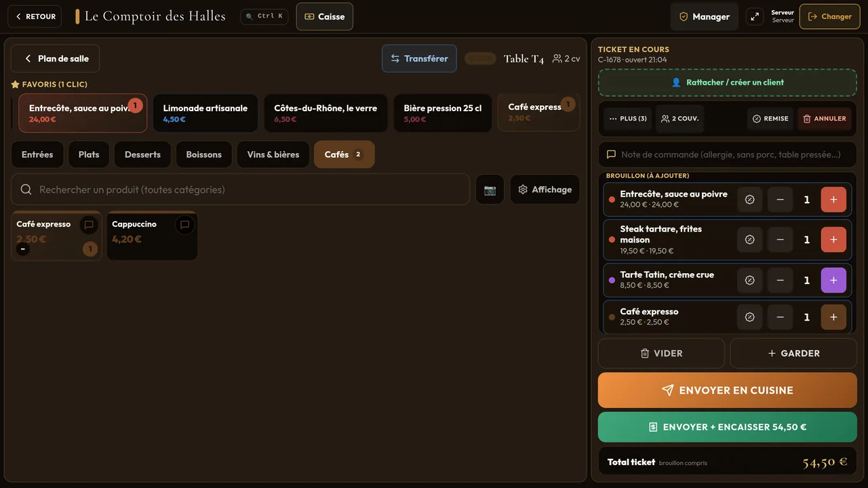Apply a REMISE discount to ticket
Screen dimensions: 868x488
[x=770, y=119]
